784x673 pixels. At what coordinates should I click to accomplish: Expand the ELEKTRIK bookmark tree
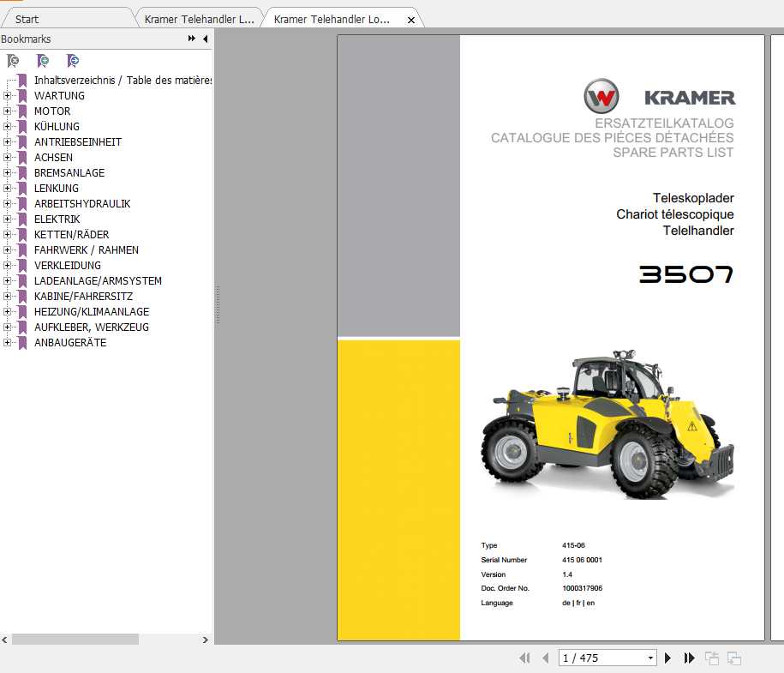click(x=7, y=219)
